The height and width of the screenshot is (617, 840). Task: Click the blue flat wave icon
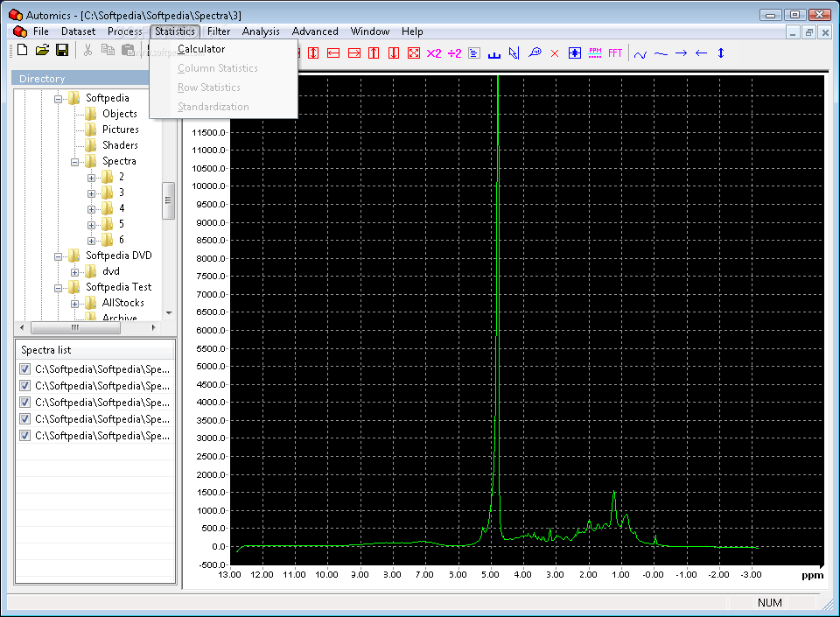pos(661,53)
